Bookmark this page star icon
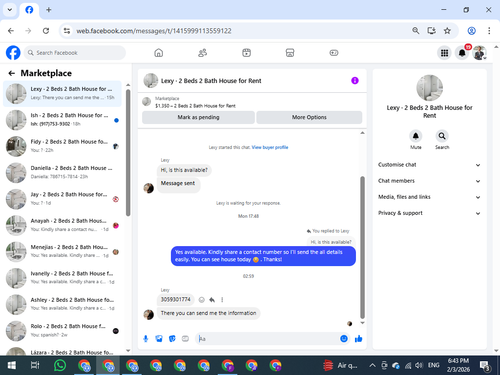The width and height of the screenshot is (500, 375). (x=447, y=31)
